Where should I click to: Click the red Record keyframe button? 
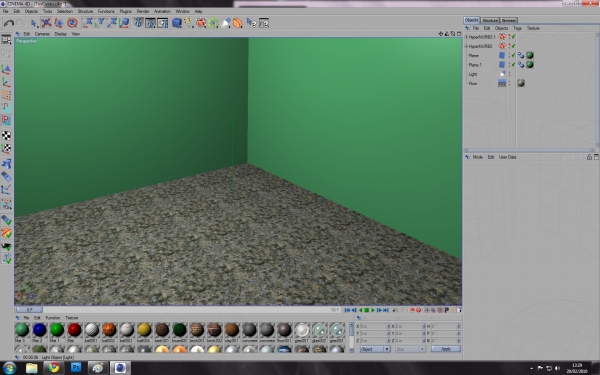tap(412, 310)
